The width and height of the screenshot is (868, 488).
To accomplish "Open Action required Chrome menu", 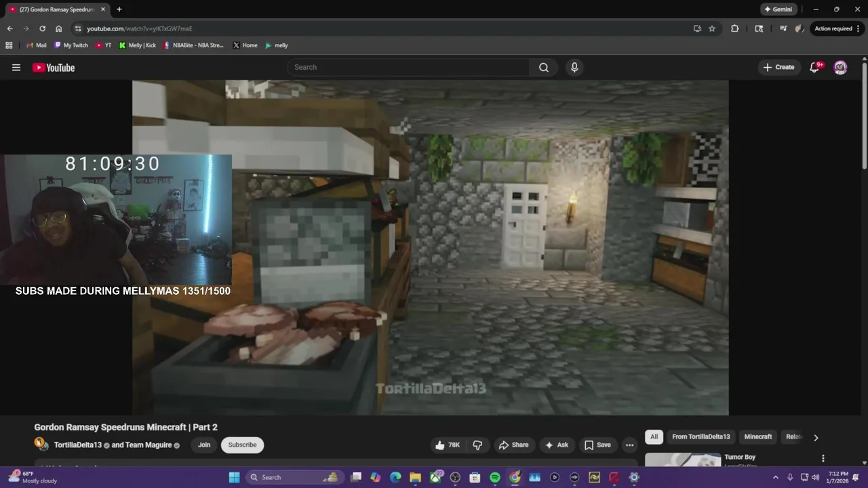I will coord(838,28).
